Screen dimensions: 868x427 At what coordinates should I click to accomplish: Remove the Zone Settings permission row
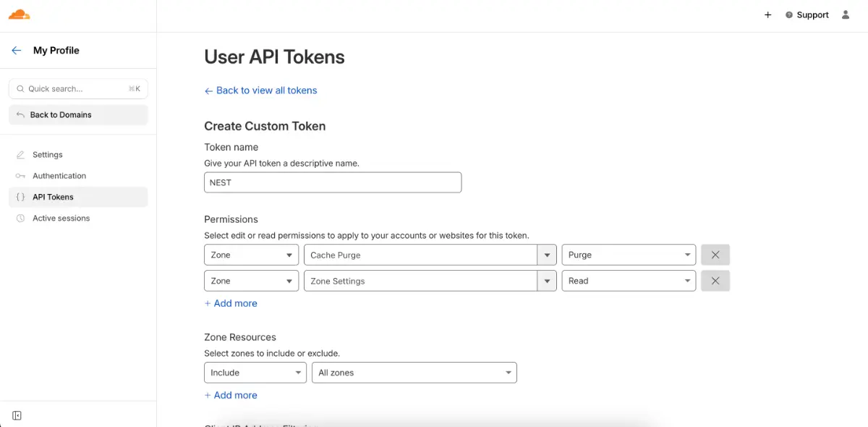715,281
